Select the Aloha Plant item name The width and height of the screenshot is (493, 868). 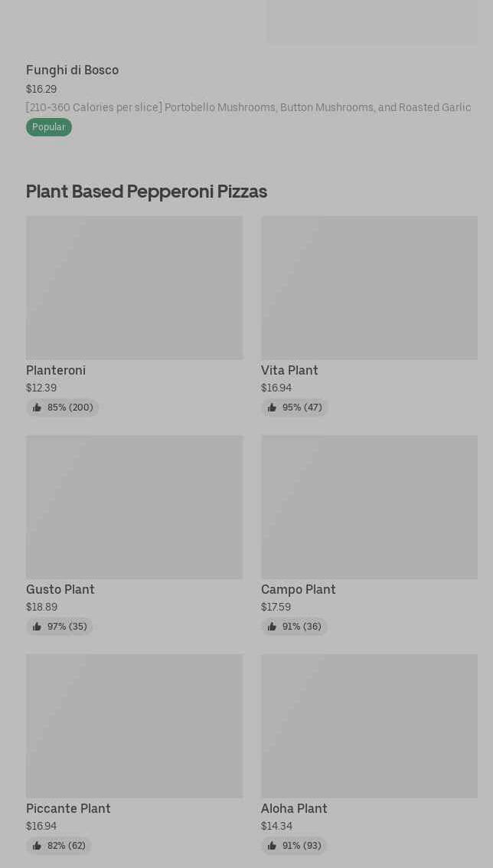coord(294,809)
